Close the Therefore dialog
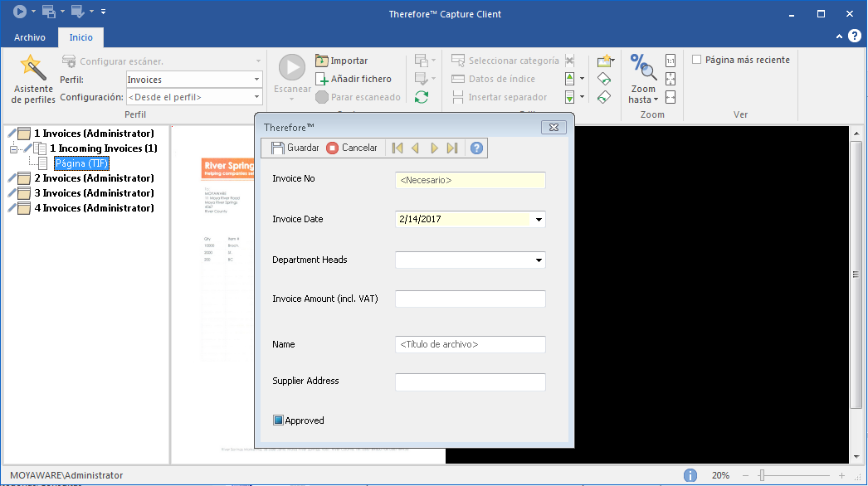This screenshot has height=486, width=868. 553,128
